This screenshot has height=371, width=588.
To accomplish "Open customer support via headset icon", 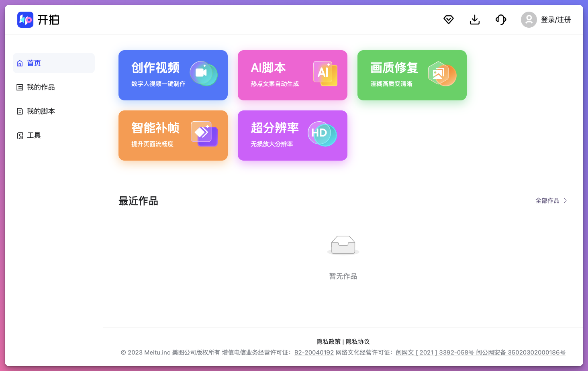I will tap(500, 19).
